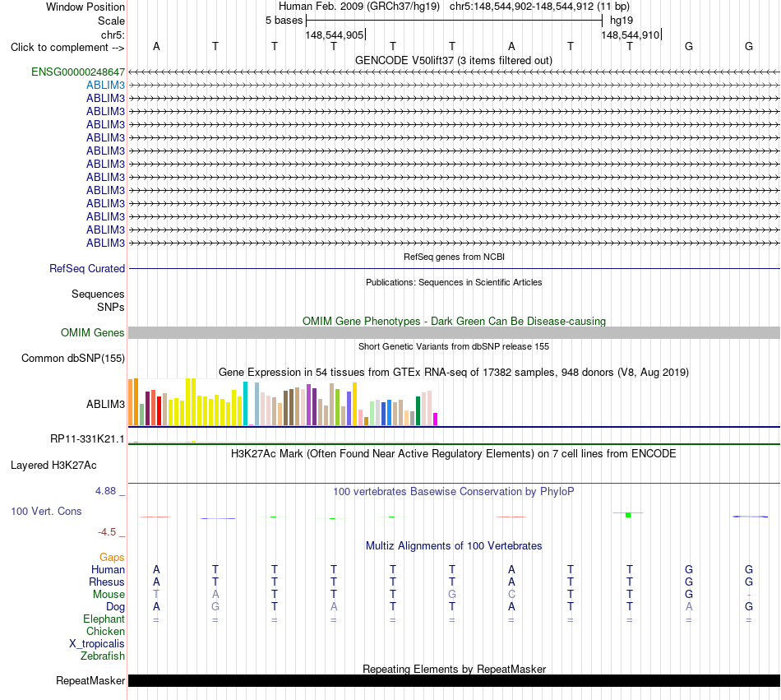Click the dark green bar in ABLIM3 expression chart
The height and width of the screenshot is (700, 781).
(418, 411)
